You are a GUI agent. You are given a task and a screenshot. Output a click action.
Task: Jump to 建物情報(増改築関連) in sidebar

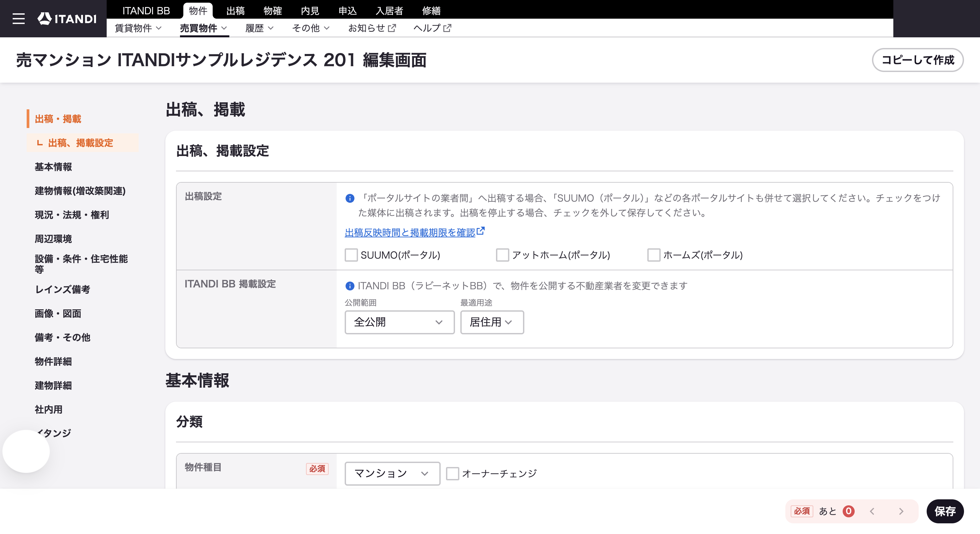pos(80,191)
